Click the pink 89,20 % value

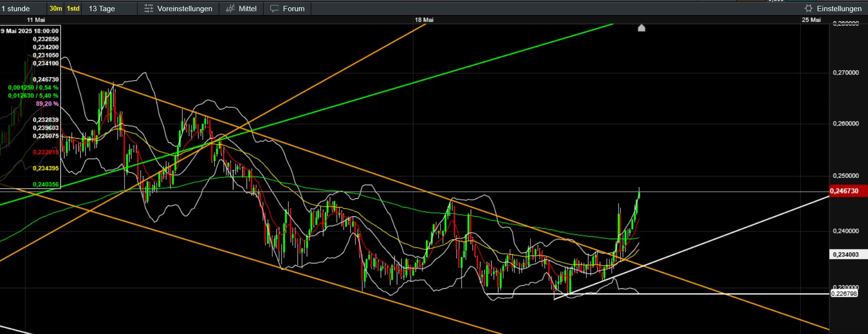(x=47, y=104)
